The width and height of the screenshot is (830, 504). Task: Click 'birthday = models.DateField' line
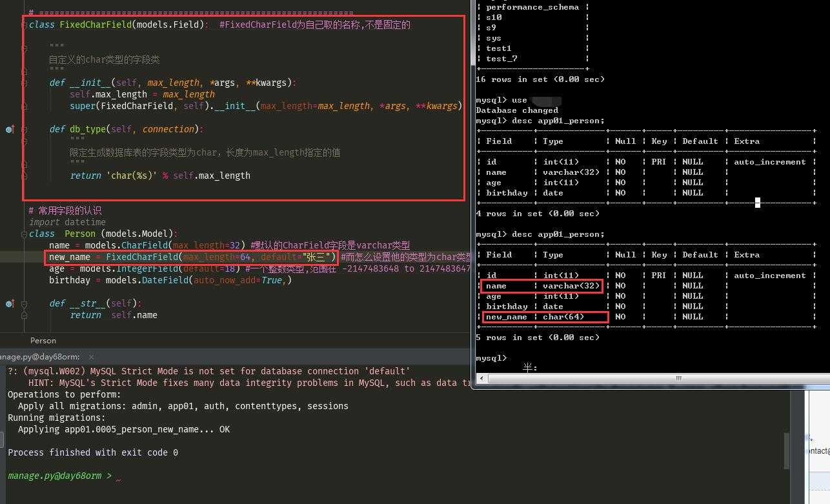(170, 280)
